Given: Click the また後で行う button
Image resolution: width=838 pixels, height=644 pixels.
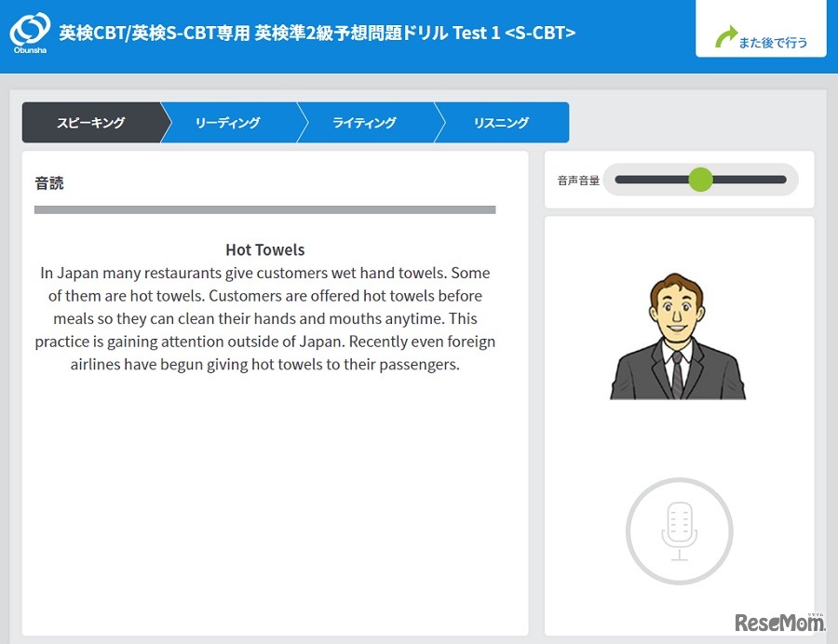Looking at the screenshot, I should pos(761,36).
